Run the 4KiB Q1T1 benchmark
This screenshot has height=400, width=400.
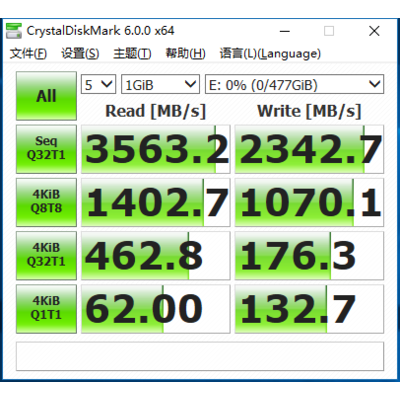coord(46,309)
